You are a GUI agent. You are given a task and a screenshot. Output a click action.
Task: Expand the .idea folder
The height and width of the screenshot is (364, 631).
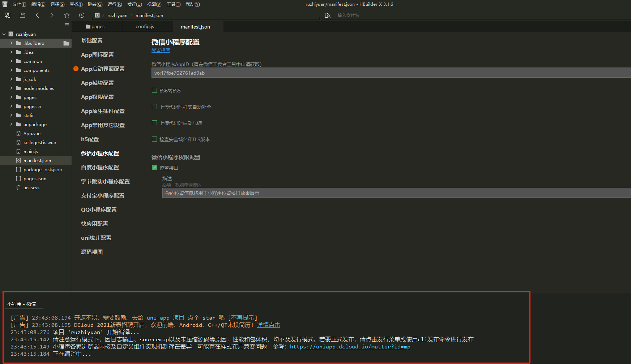[11, 52]
